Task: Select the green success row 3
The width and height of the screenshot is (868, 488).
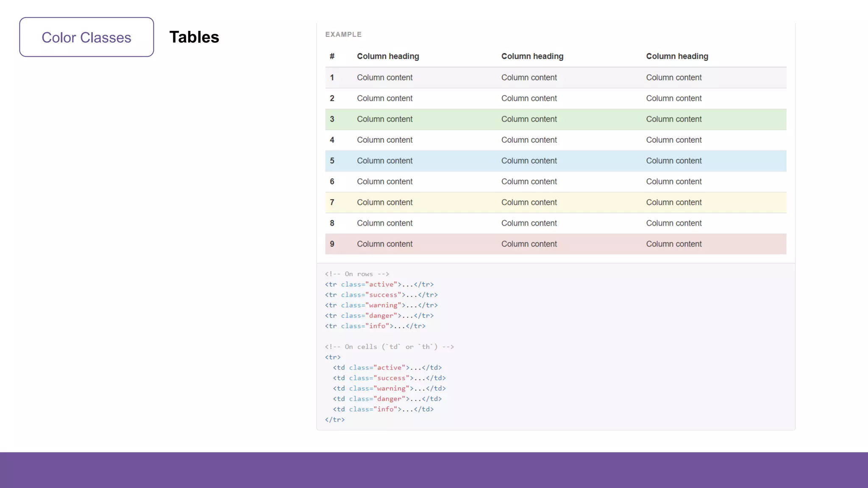Action: 555,119
